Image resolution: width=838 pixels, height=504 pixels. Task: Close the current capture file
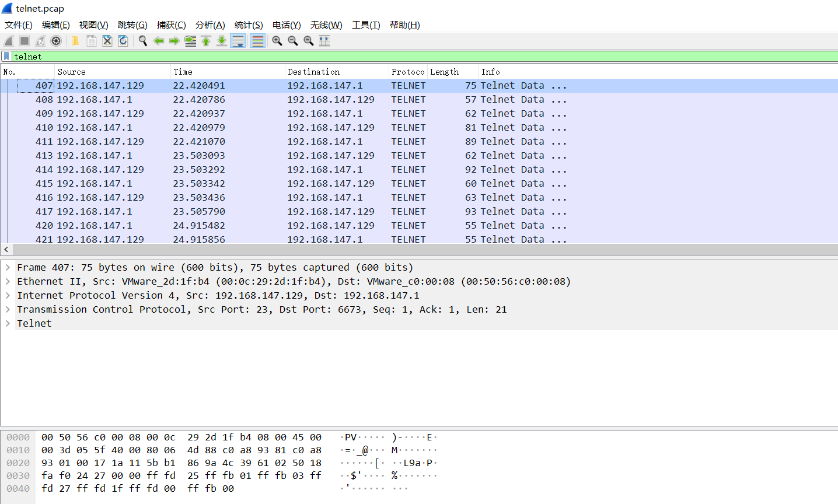coord(107,41)
